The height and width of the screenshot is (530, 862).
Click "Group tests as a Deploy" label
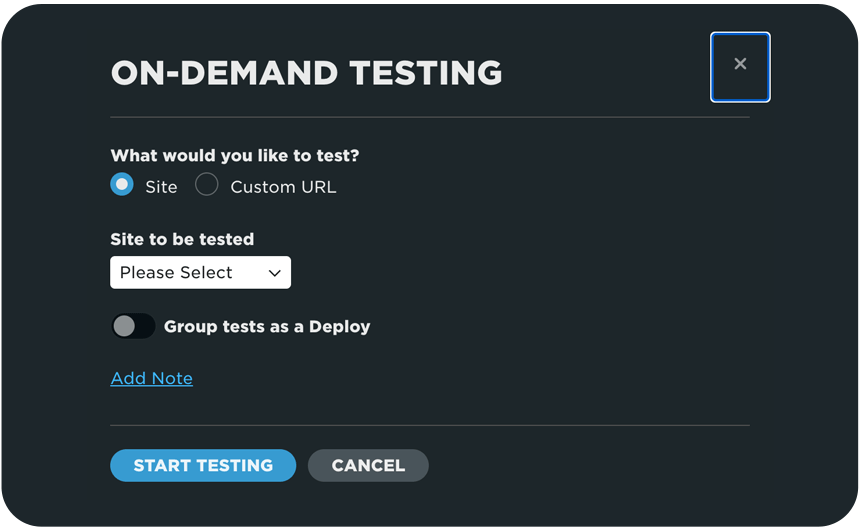point(267,326)
